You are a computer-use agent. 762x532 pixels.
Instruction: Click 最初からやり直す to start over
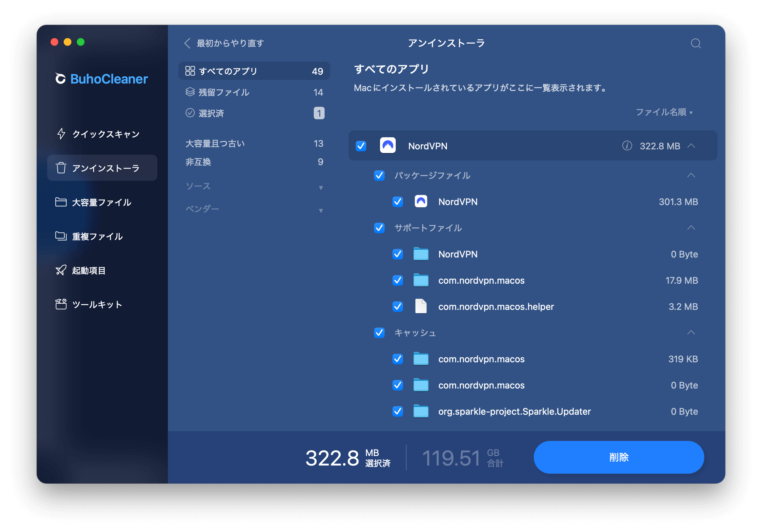pos(230,43)
